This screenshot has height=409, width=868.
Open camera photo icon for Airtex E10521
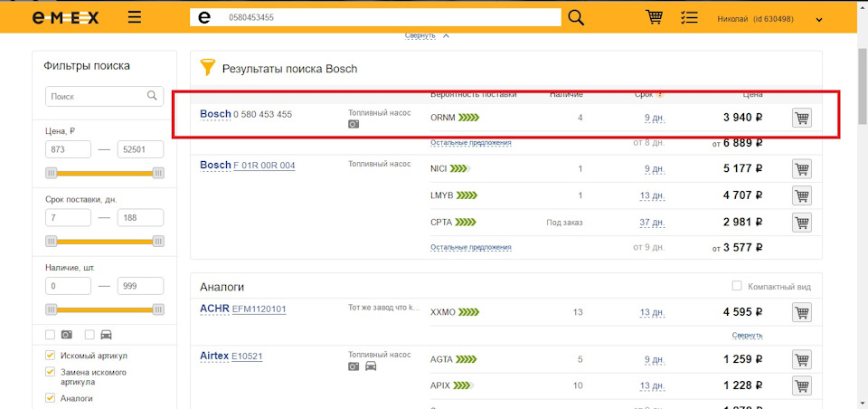(354, 366)
